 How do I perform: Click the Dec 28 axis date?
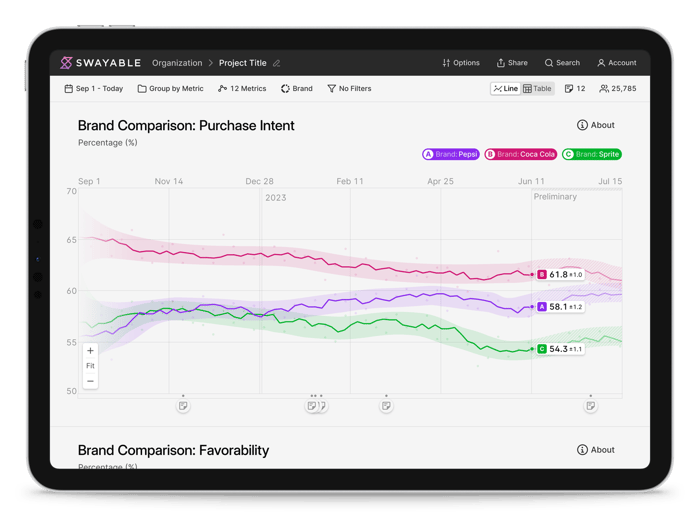tap(259, 181)
